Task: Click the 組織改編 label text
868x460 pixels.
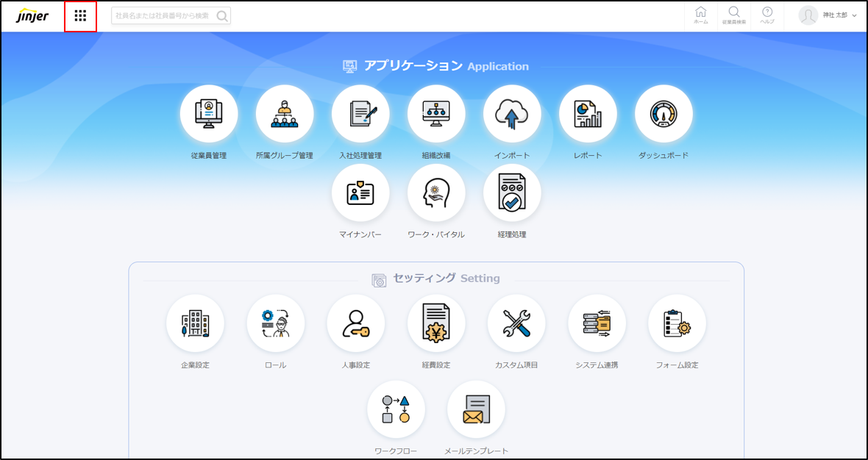Action: [436, 155]
